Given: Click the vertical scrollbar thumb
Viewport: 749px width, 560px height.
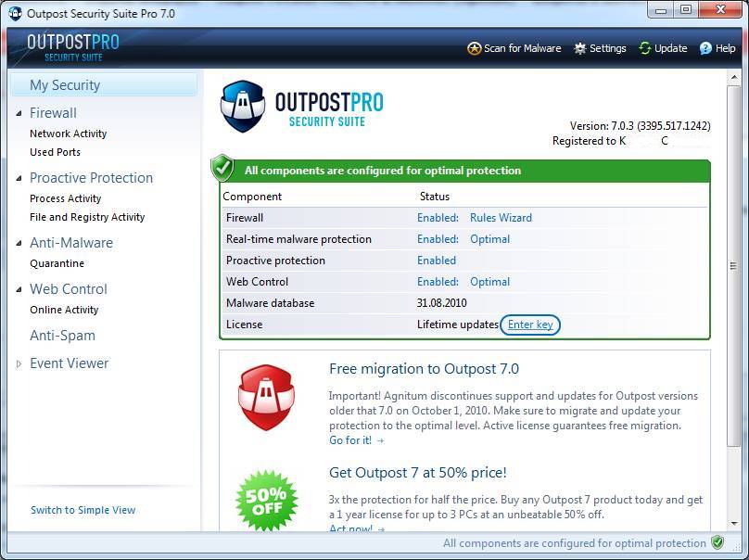Looking at the screenshot, I should tap(734, 266).
